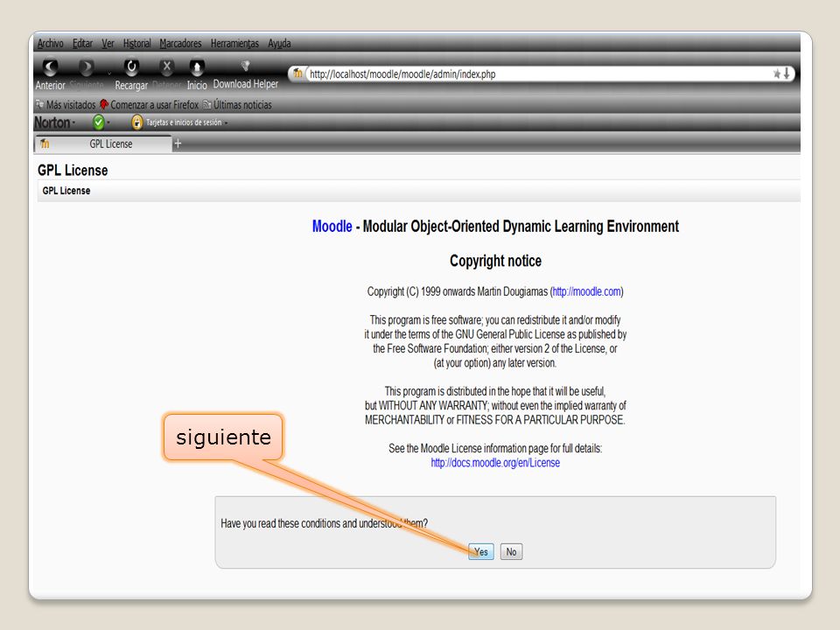Click the Moodle site icon in address bar
The width and height of the screenshot is (840, 630).
click(x=297, y=73)
